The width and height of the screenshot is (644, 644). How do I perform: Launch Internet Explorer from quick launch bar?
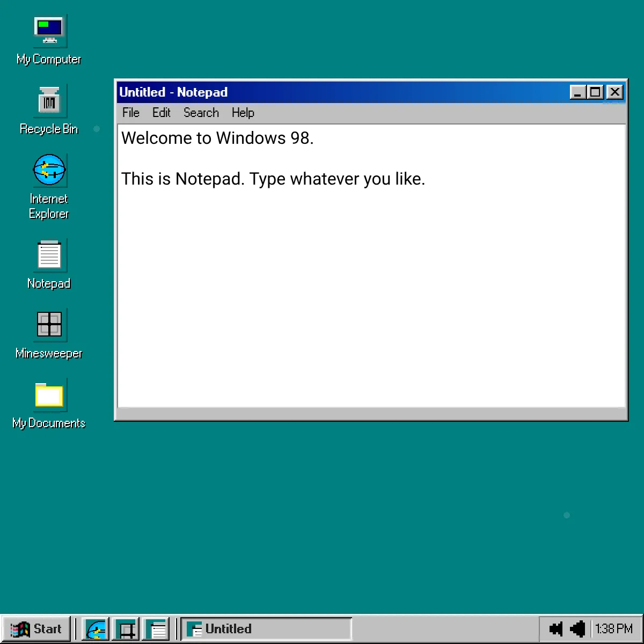pos(96,629)
